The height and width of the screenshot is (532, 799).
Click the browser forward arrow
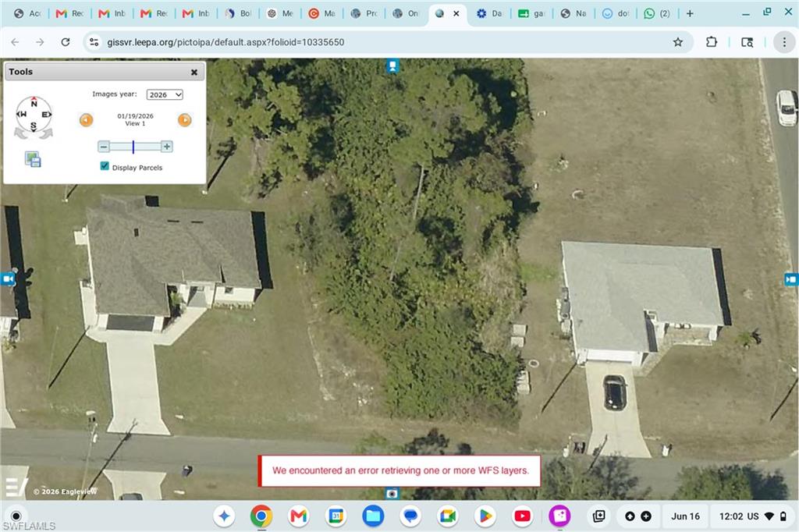click(x=40, y=42)
